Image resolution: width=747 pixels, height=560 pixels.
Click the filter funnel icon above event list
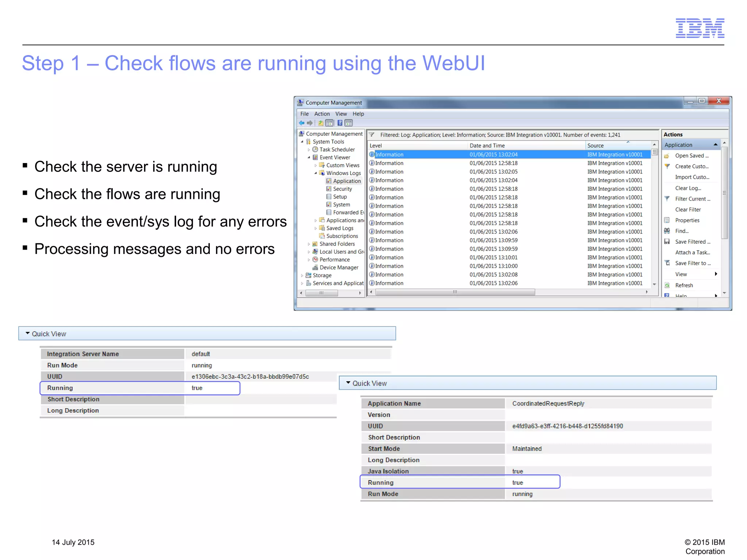(372, 135)
